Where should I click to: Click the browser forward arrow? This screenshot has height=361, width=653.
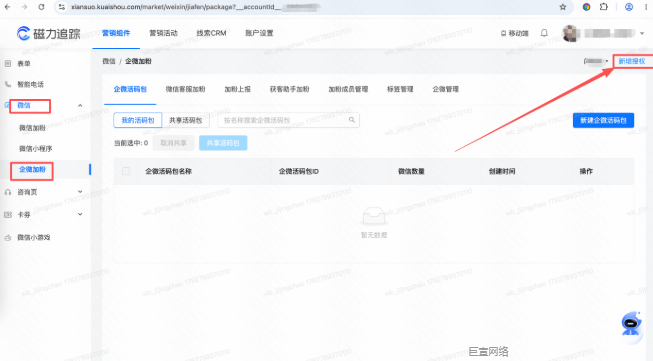point(24,7)
